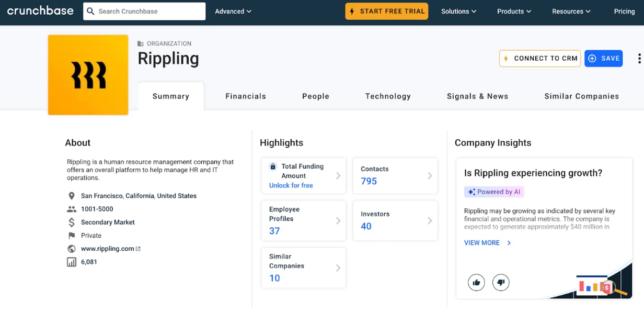
Task: Click the flag icon beside Private
Action: pyautogui.click(x=72, y=236)
